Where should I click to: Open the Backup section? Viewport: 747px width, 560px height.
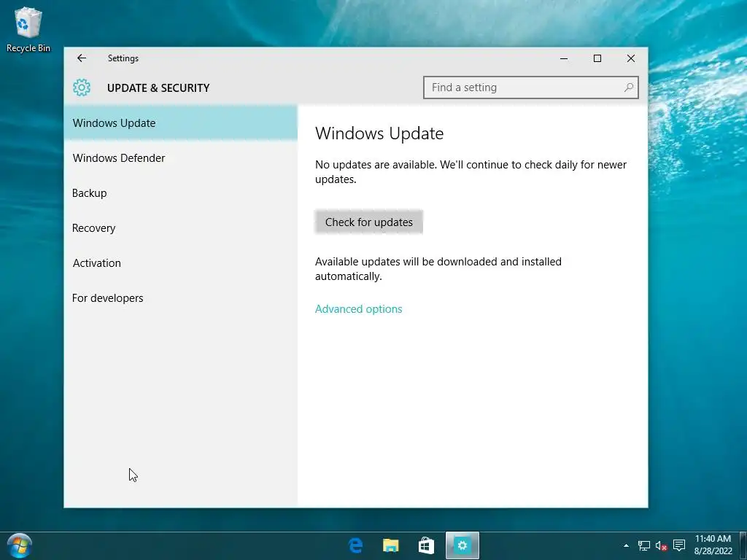pyautogui.click(x=181, y=192)
